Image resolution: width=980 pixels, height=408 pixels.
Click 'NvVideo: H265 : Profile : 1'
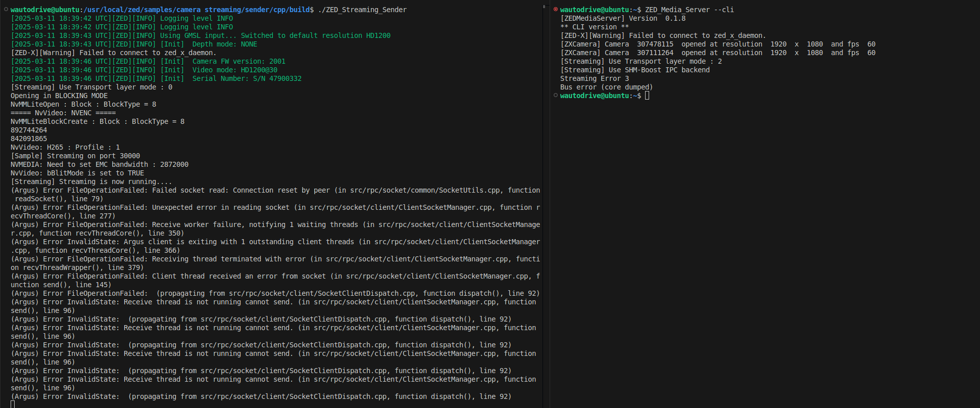point(65,147)
